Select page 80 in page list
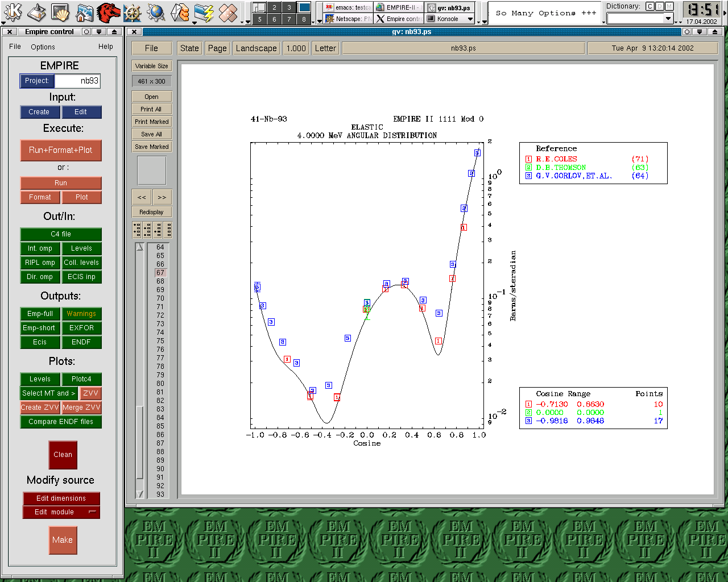 (160, 384)
